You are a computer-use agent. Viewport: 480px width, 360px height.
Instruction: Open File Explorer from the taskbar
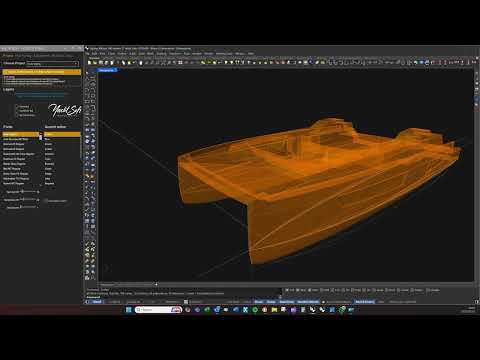[x=274, y=310]
